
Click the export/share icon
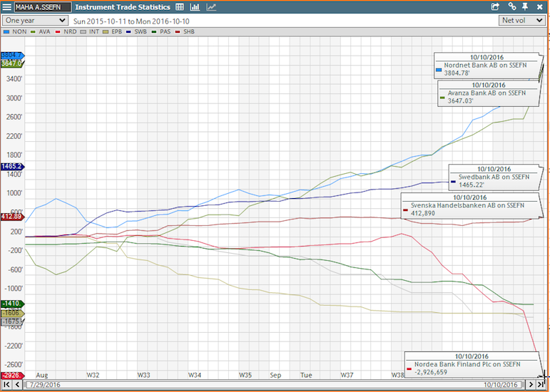tap(495, 6)
